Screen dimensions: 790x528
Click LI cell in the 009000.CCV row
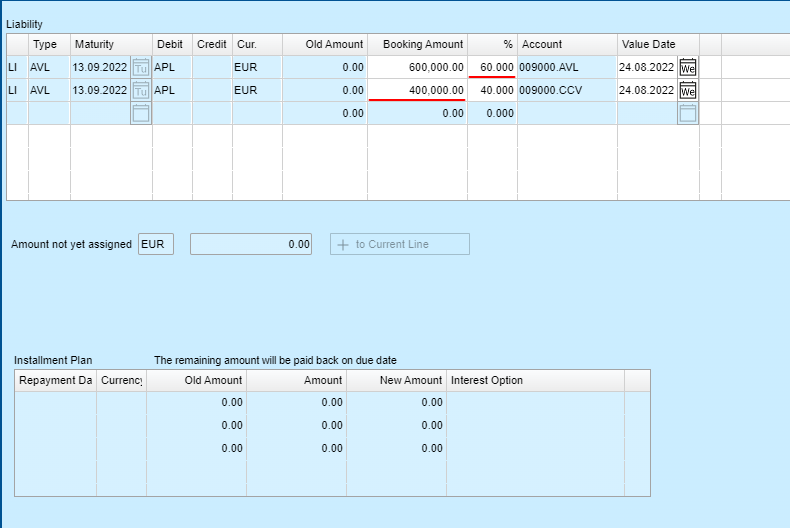tap(17, 90)
